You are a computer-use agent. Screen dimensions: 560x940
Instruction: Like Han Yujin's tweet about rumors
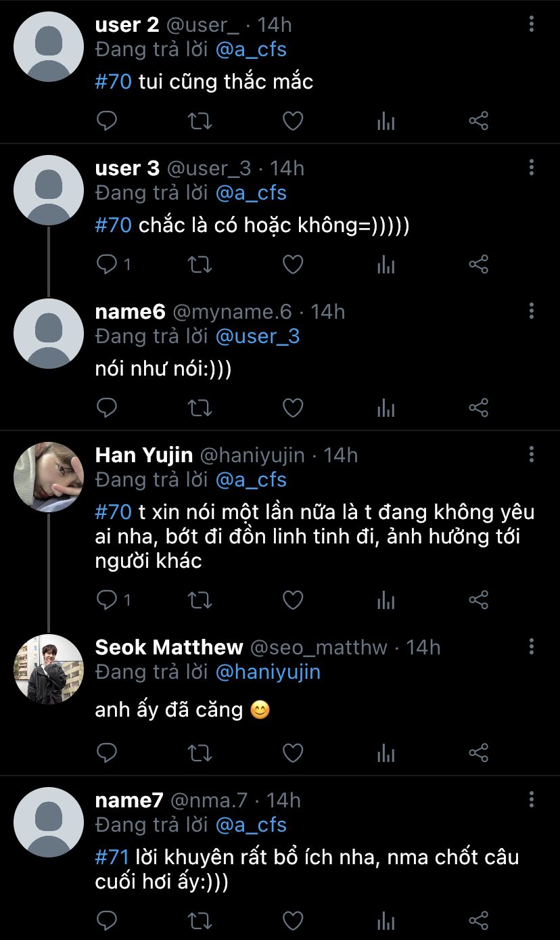[x=292, y=600]
